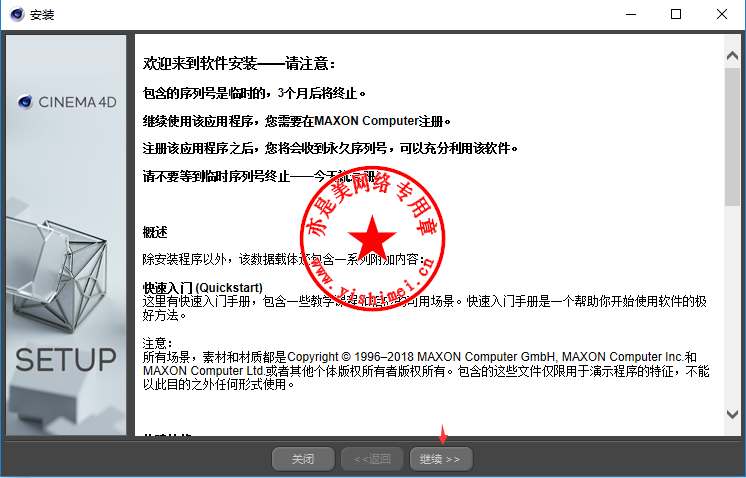Click the CINEMA 4D logo in sidebar

67,102
